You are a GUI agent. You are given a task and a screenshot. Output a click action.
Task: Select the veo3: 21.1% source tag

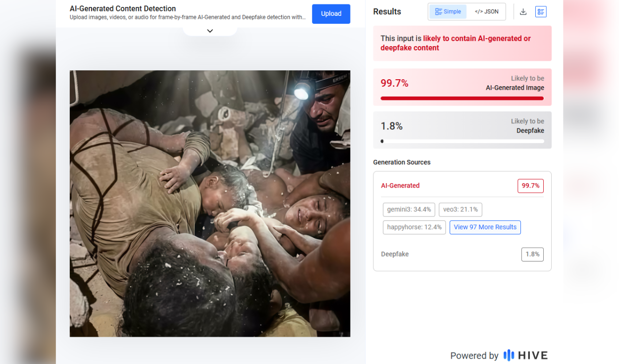[x=461, y=209]
